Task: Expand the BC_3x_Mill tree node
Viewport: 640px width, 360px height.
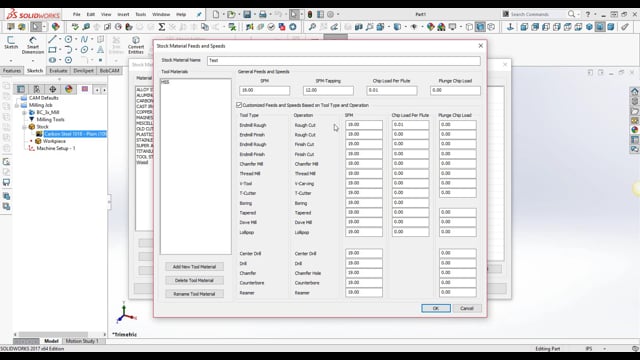Action: tap(24, 112)
